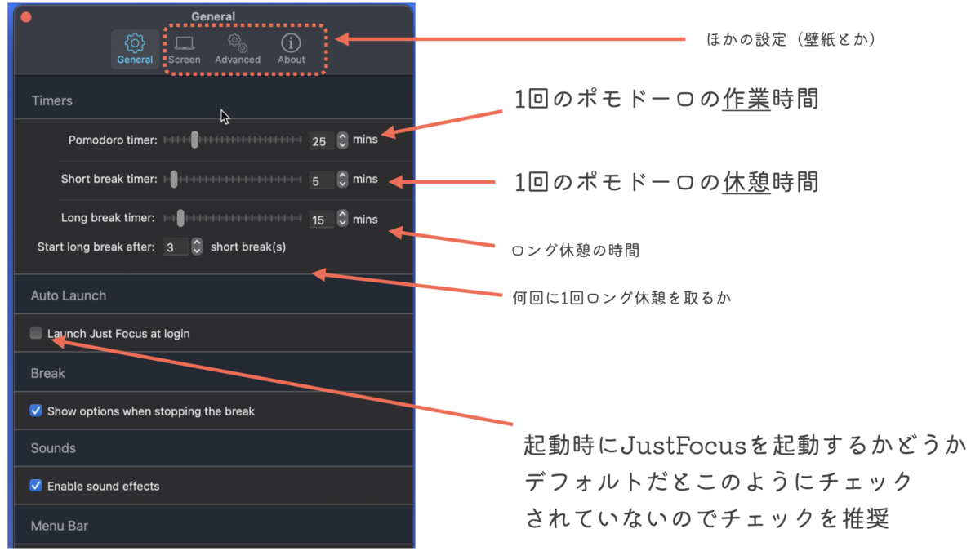Click the Start long break after label
This screenshot has height=551, width=980.
tap(96, 246)
